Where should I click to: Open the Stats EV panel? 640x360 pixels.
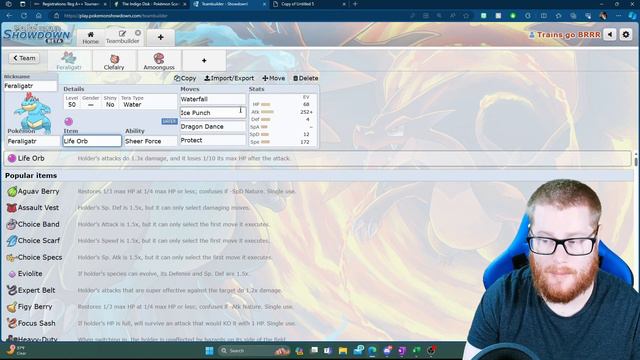click(283, 120)
